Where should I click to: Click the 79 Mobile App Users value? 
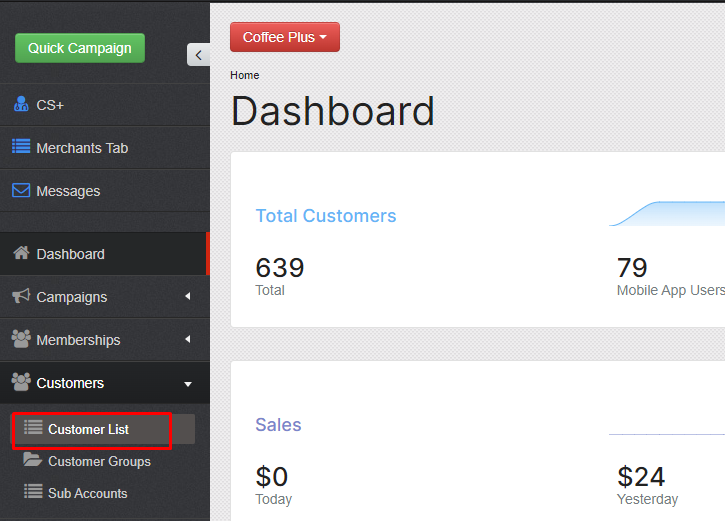point(632,268)
